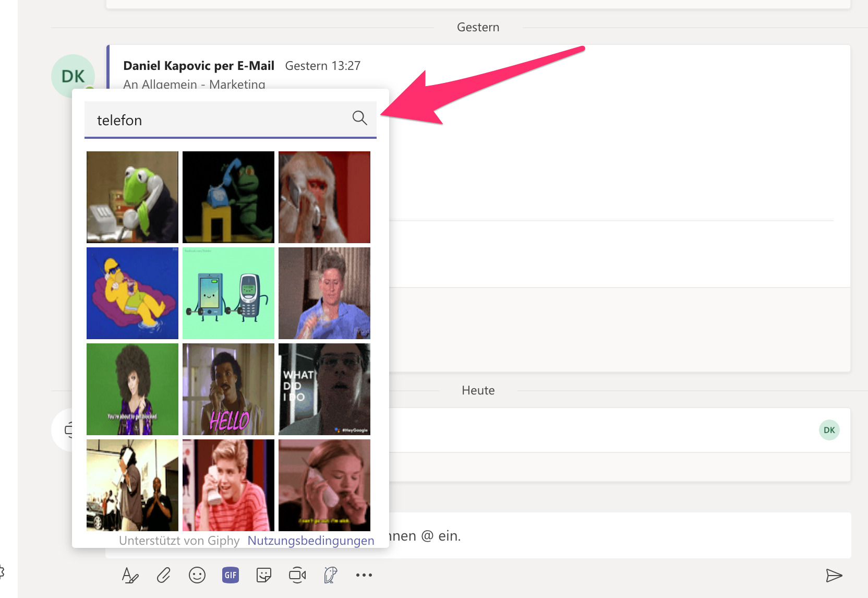Image resolution: width=868 pixels, height=598 pixels.
Task: Select the HELLO phone call GIF
Action: 228,389
